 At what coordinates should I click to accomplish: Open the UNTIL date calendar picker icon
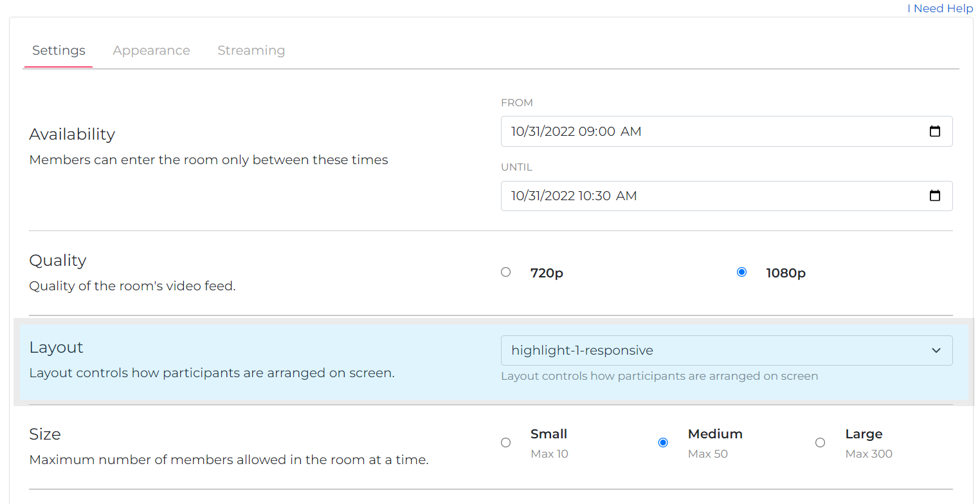click(935, 196)
